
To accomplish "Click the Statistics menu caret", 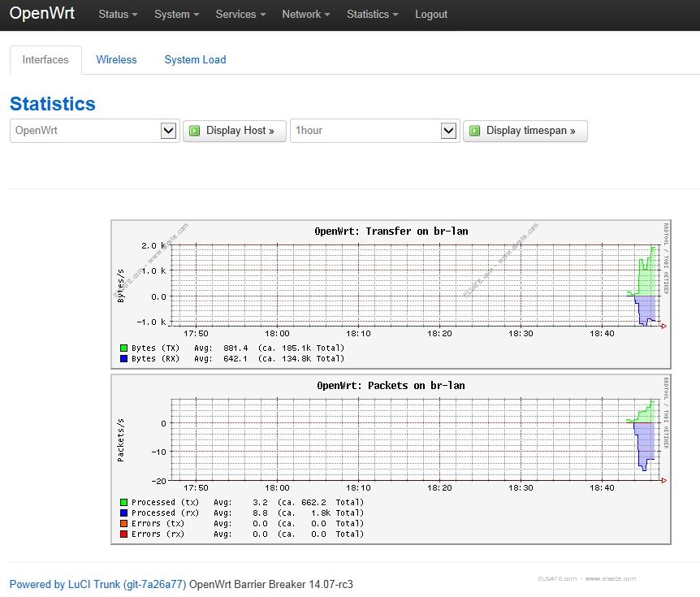I will (395, 15).
